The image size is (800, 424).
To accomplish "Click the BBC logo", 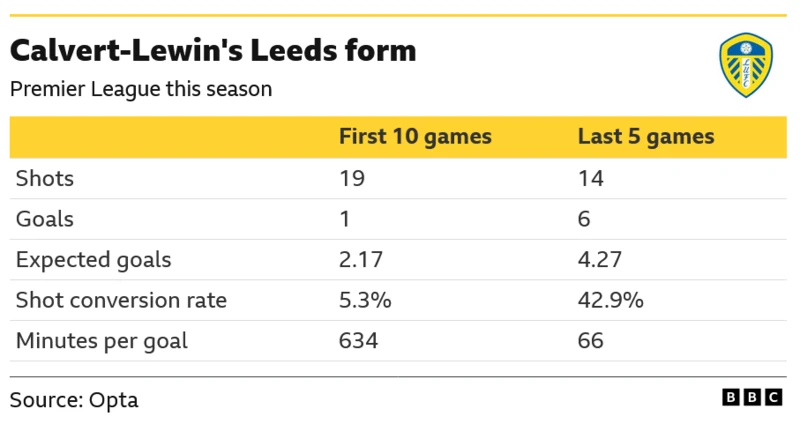I will tap(752, 398).
